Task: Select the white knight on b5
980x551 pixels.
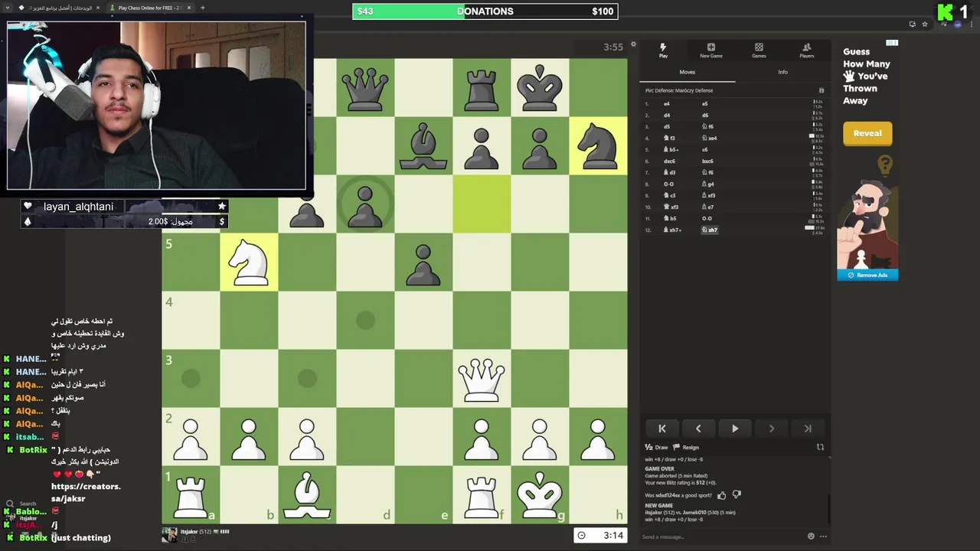Action: 249,262
